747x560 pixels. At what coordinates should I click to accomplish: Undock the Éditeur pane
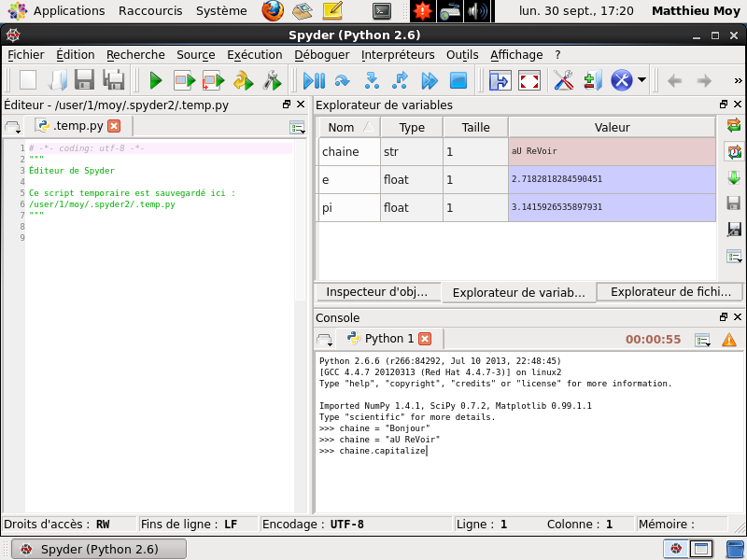tap(287, 105)
